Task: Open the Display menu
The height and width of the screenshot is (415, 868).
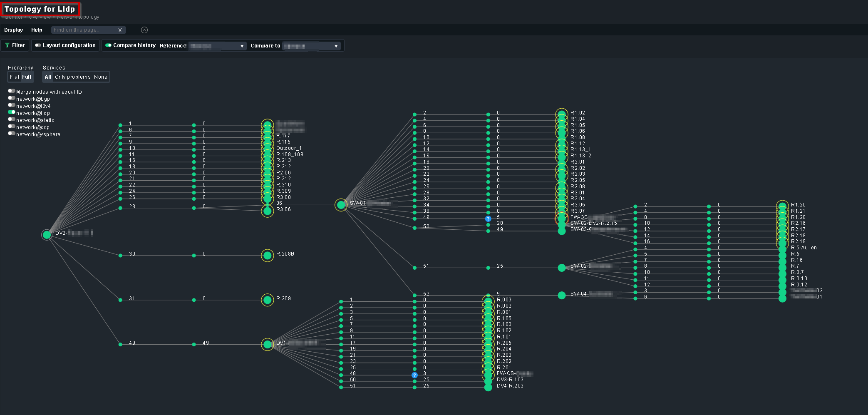Action: pyautogui.click(x=14, y=30)
